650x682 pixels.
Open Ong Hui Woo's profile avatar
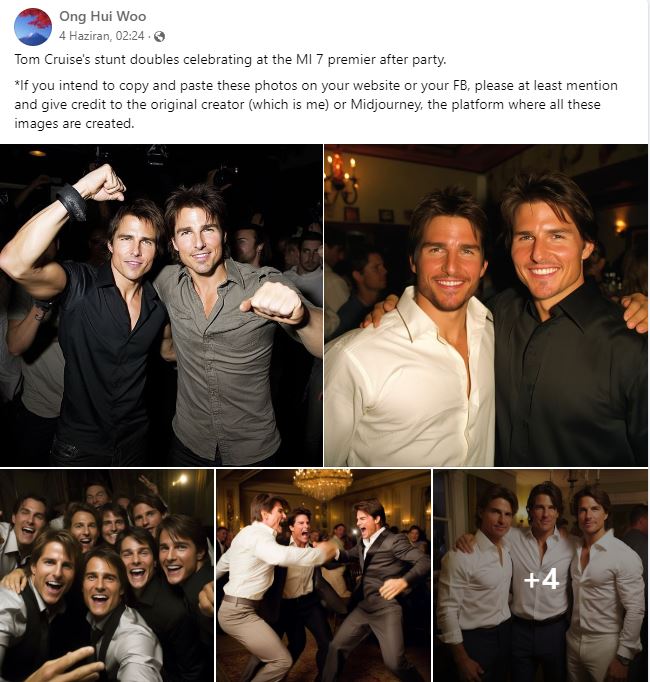[33, 27]
